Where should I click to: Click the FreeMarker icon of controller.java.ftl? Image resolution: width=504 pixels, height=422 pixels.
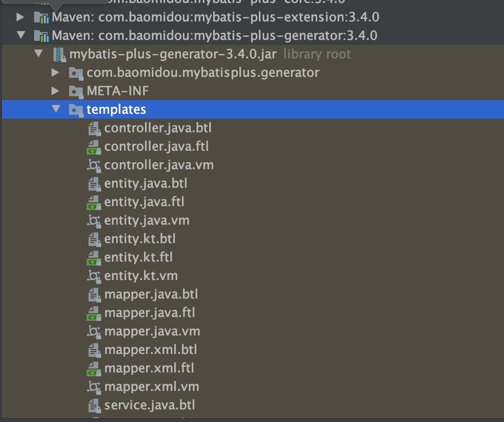point(94,147)
